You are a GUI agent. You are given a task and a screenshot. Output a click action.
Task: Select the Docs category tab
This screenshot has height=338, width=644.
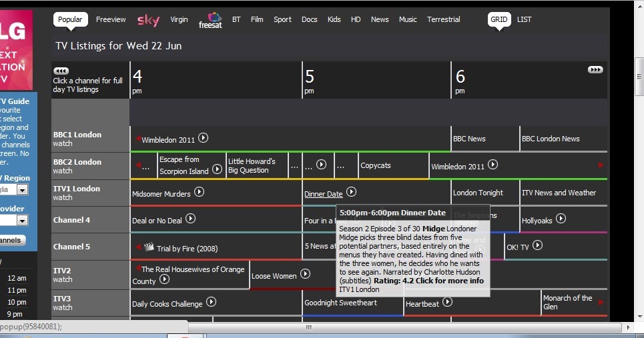(309, 19)
